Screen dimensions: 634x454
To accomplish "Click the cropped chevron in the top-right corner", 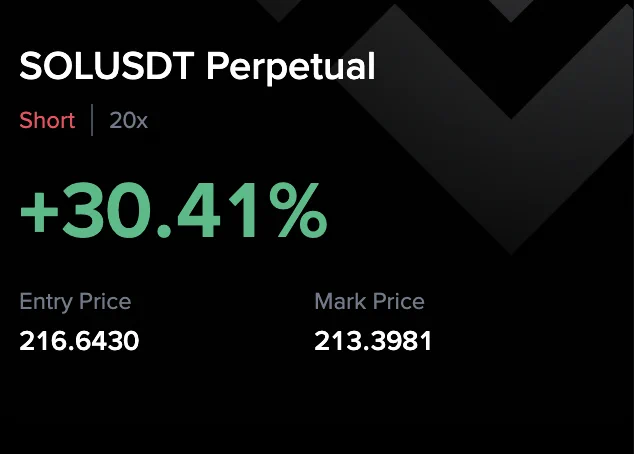I will pyautogui.click(x=511, y=11).
